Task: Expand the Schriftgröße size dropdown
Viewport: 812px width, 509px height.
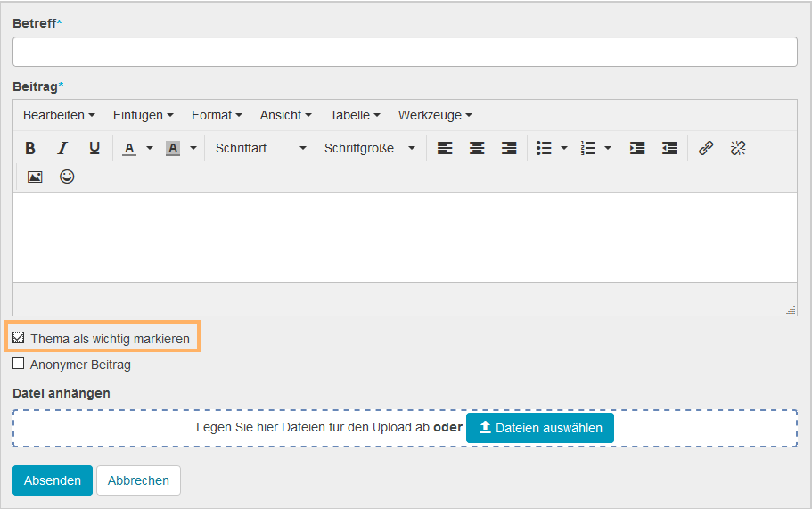Action: pyautogui.click(x=369, y=148)
